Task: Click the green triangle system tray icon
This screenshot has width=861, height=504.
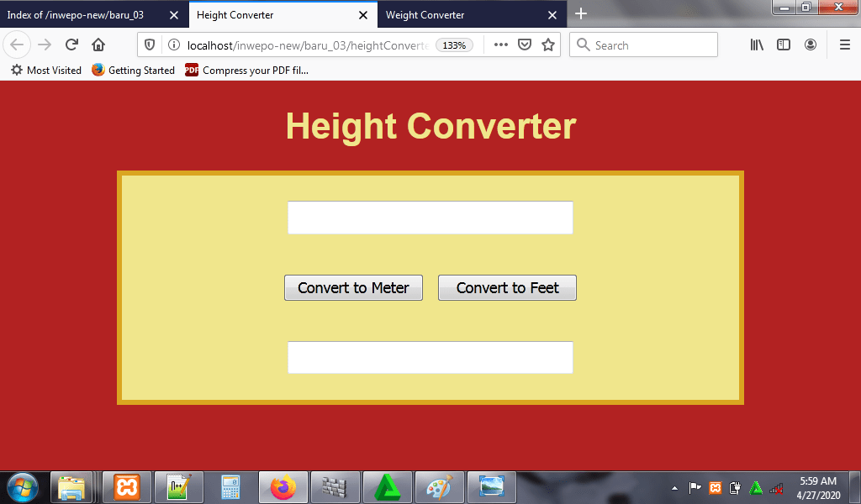Action: click(x=756, y=487)
